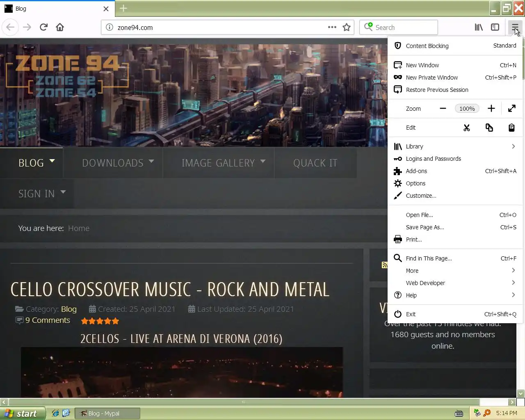Open page actions three-dot menu
This screenshot has height=420, width=525.
pos(332,27)
